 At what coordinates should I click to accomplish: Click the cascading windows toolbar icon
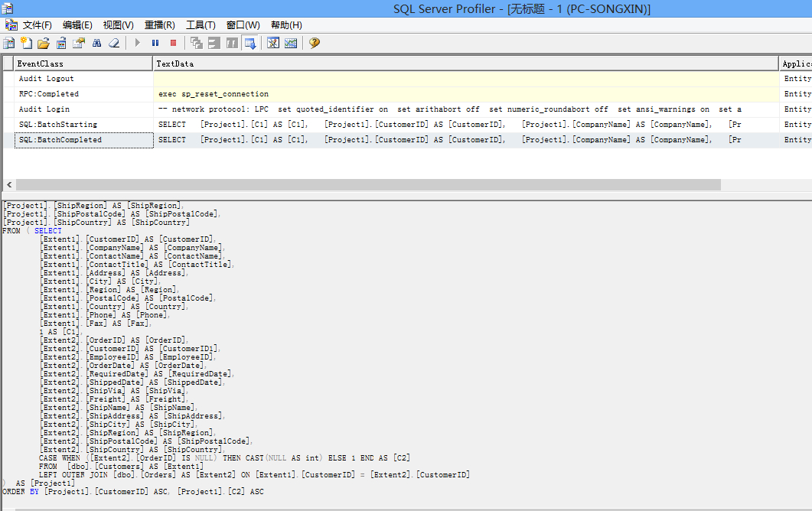click(x=196, y=43)
